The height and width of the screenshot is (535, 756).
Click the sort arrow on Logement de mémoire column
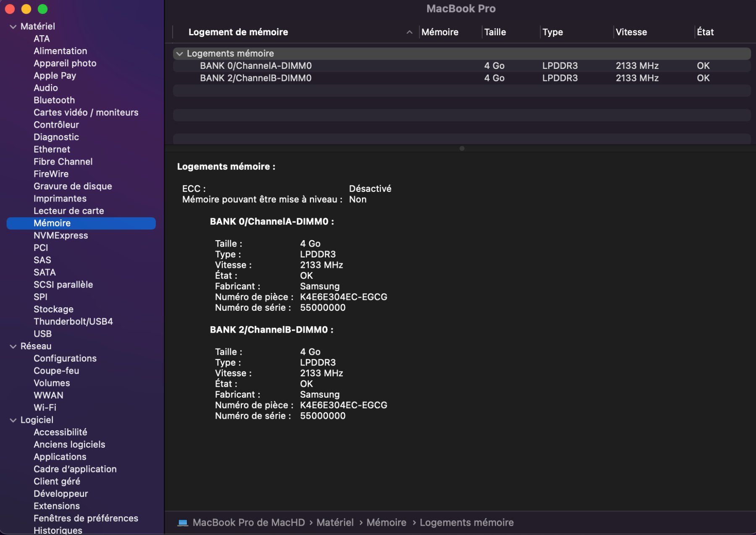(409, 32)
